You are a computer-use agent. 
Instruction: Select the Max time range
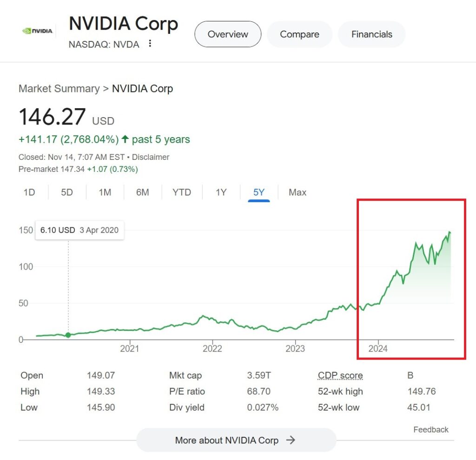[x=297, y=192]
